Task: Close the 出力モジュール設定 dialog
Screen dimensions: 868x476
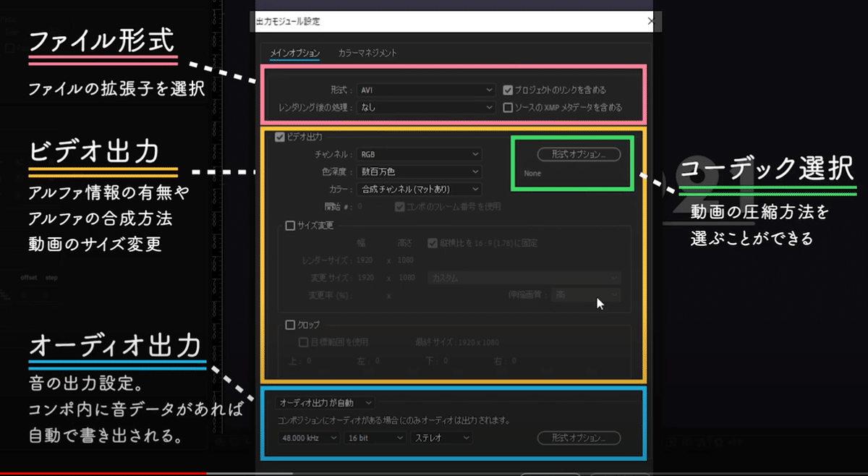Action: click(x=650, y=22)
